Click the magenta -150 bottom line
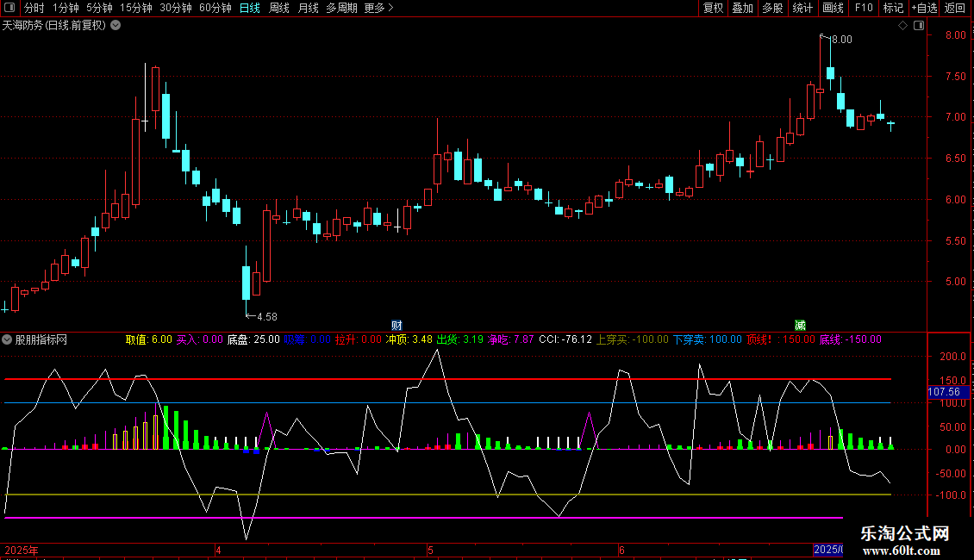Image resolution: width=974 pixels, height=560 pixels. click(x=423, y=517)
